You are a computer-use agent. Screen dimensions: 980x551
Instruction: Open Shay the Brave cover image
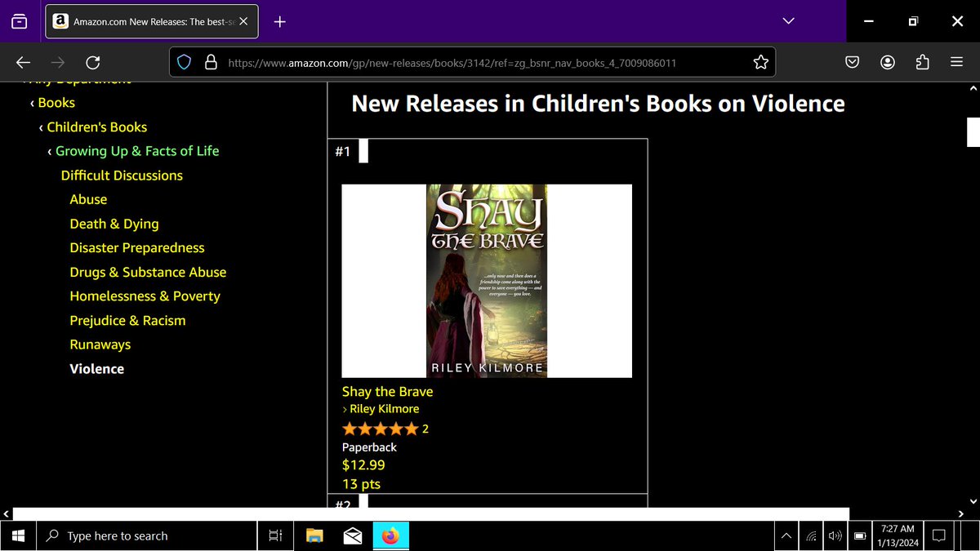pos(487,281)
